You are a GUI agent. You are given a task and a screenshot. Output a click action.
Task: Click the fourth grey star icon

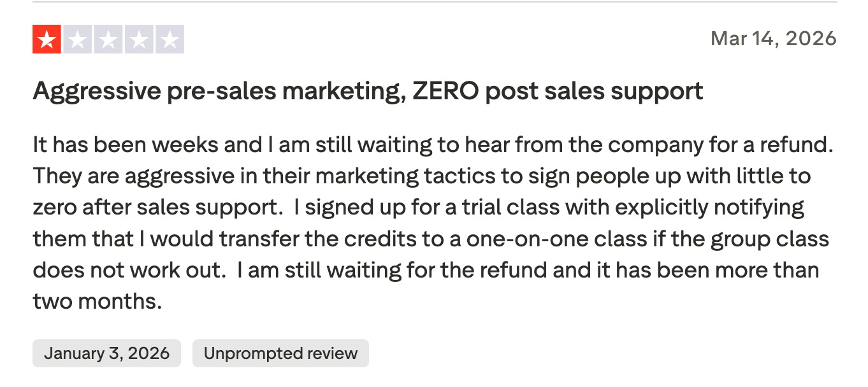coord(138,39)
